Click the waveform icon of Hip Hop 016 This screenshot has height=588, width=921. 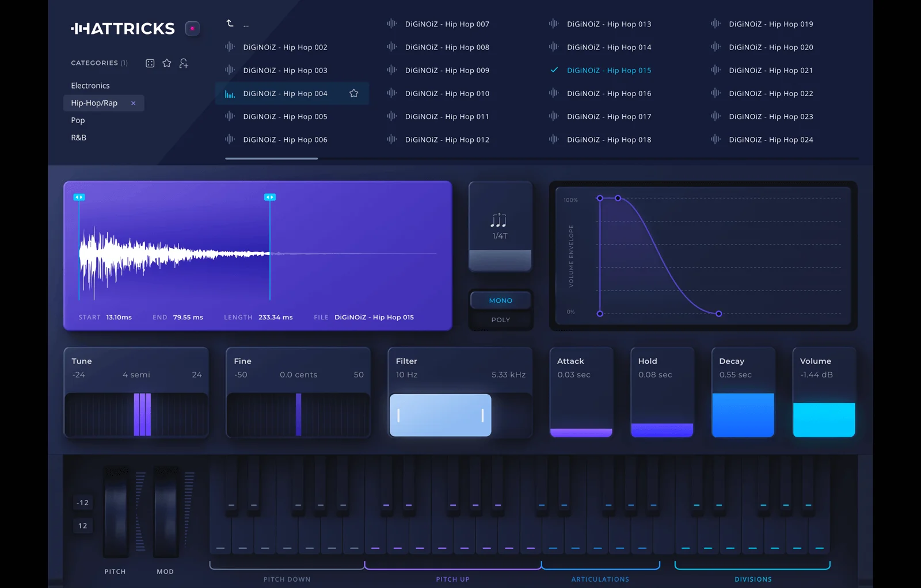(554, 93)
